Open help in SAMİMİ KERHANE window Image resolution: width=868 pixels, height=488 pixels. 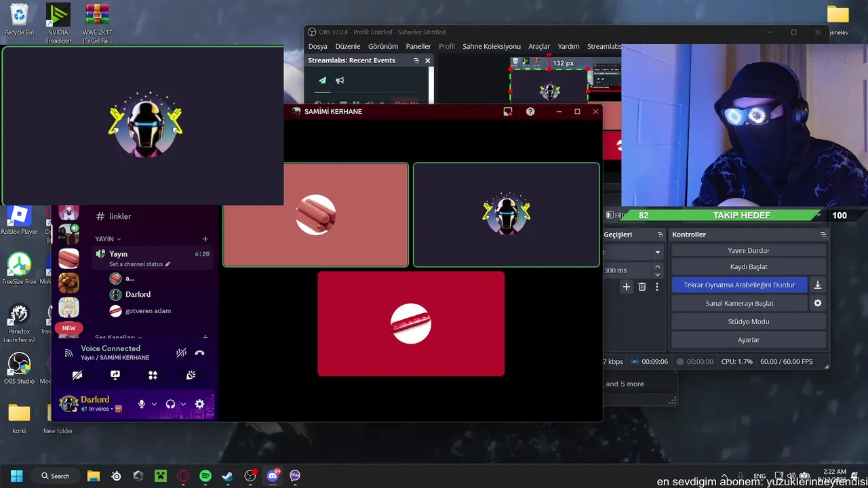[530, 112]
